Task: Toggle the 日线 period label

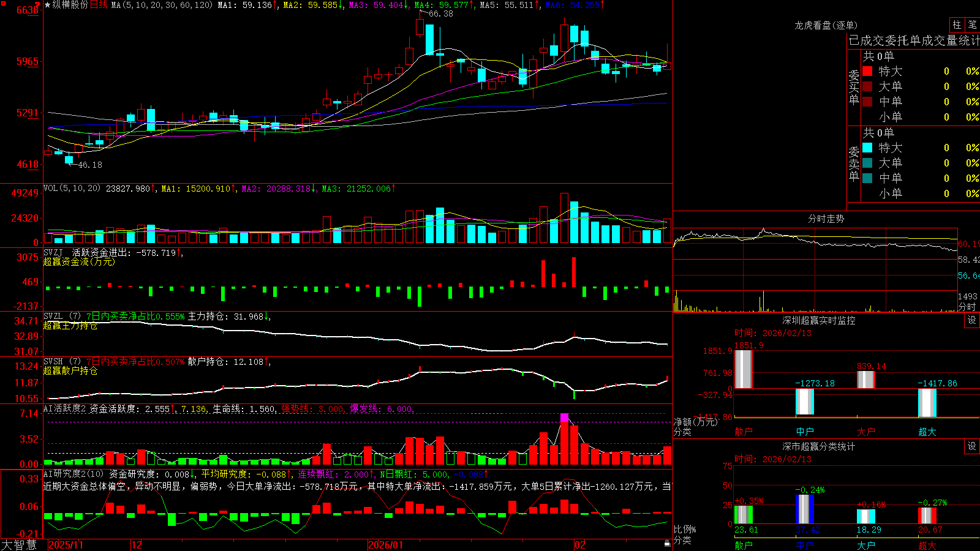Action: (x=99, y=5)
